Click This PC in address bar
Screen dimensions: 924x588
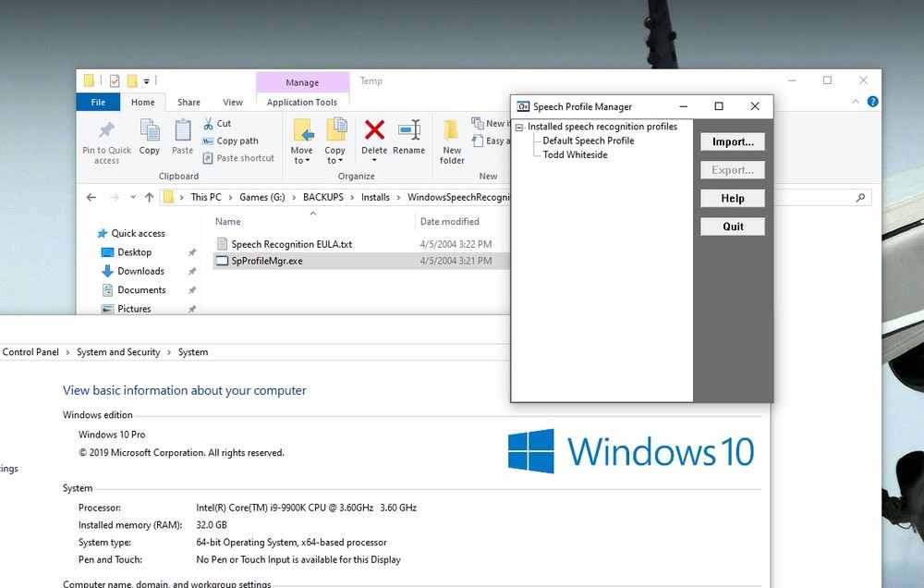(206, 197)
